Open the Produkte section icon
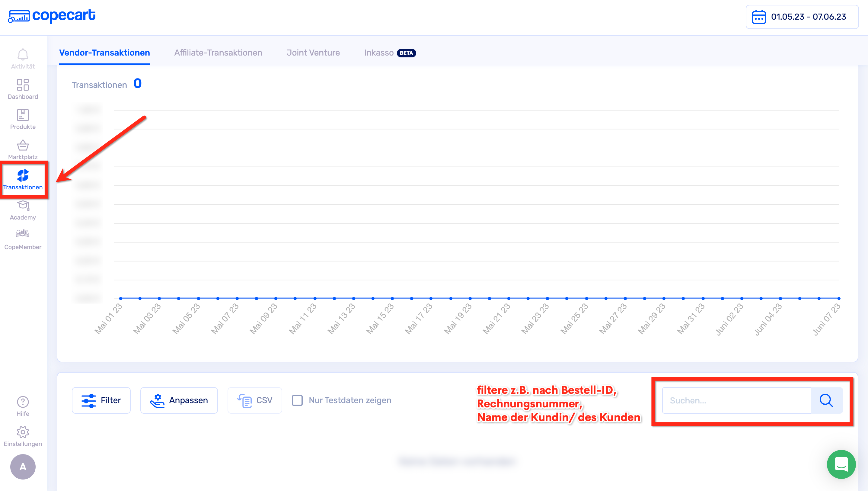The height and width of the screenshot is (491, 868). pyautogui.click(x=23, y=115)
